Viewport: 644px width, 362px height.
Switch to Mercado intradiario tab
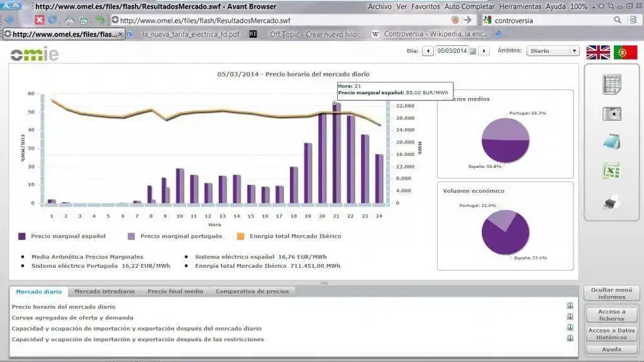(x=104, y=292)
